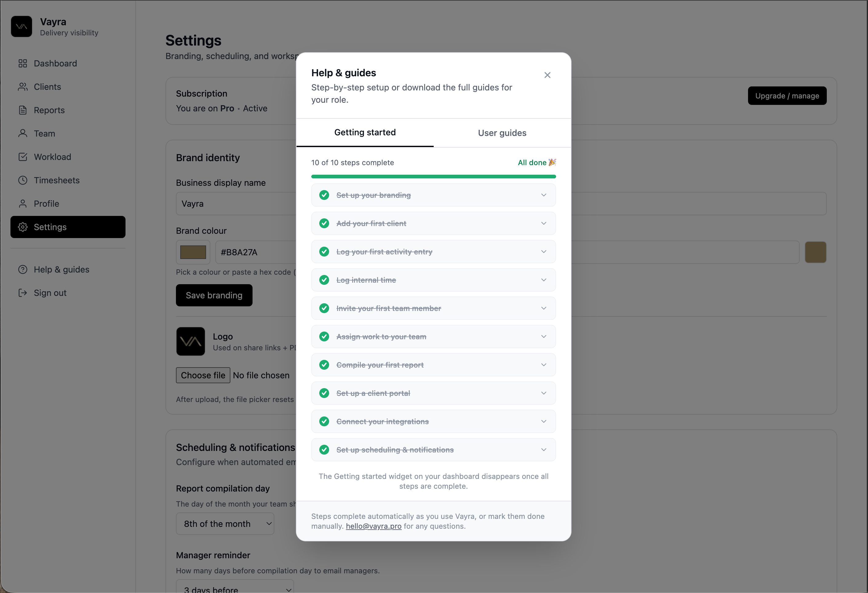Expand Log your first activity entry step
Viewport: 868px width, 593px height.
tap(543, 252)
